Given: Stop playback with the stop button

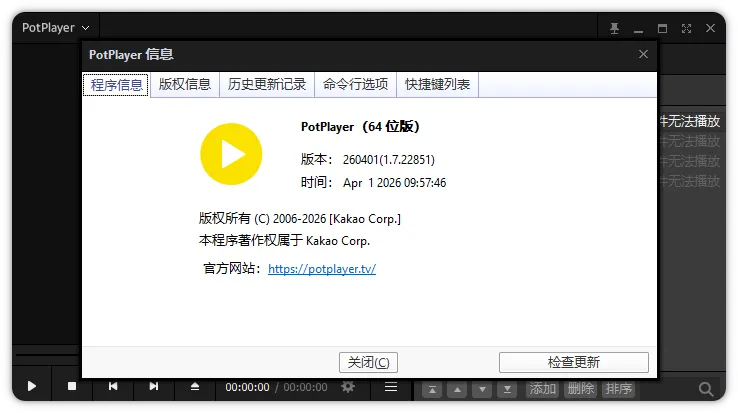Looking at the screenshot, I should [x=72, y=387].
